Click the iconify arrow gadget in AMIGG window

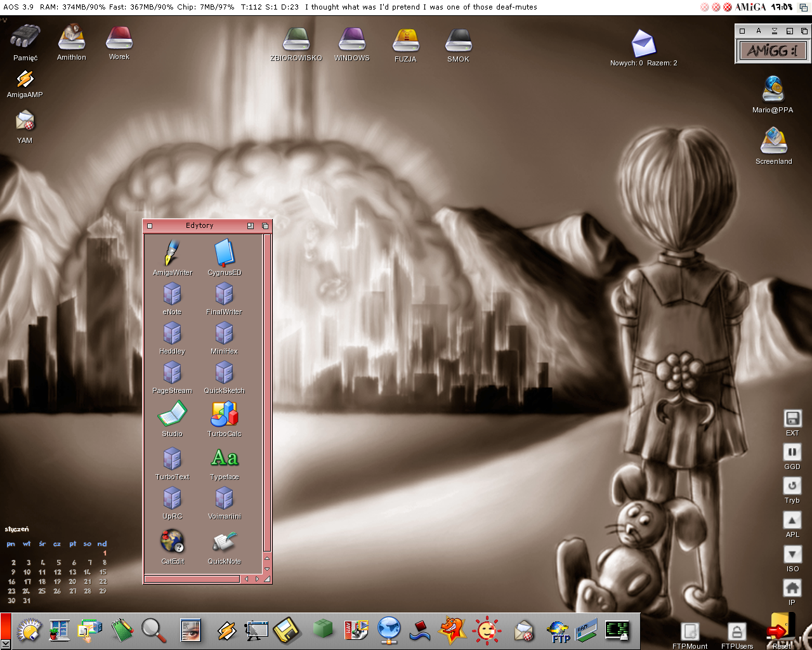pos(774,30)
